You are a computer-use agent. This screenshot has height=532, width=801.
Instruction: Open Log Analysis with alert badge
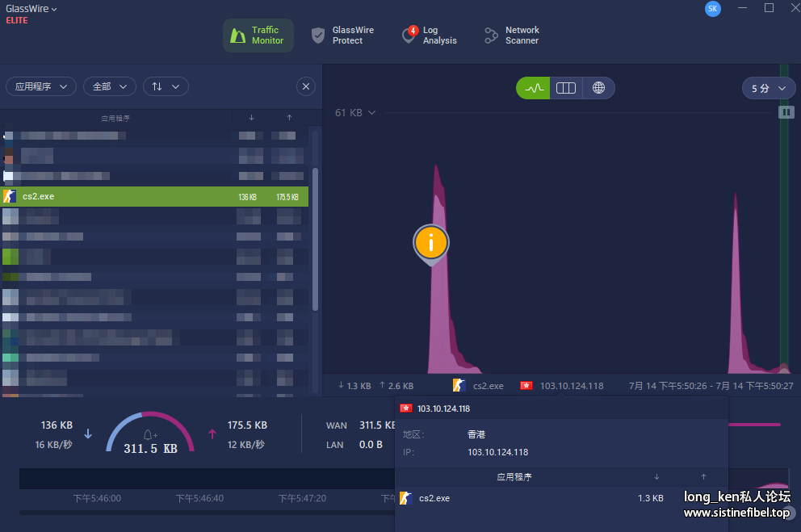430,36
